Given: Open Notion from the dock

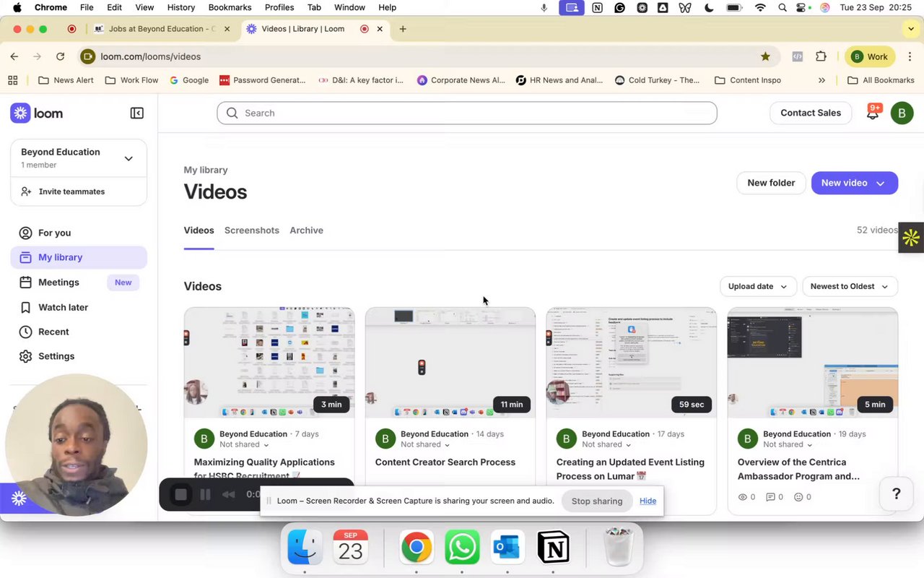Looking at the screenshot, I should (554, 547).
